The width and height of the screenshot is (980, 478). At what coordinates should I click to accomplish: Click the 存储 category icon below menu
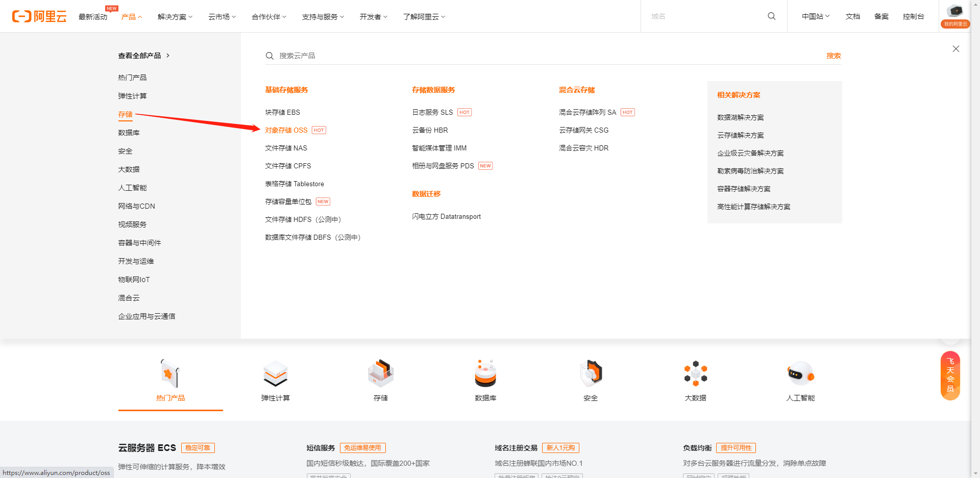(381, 373)
